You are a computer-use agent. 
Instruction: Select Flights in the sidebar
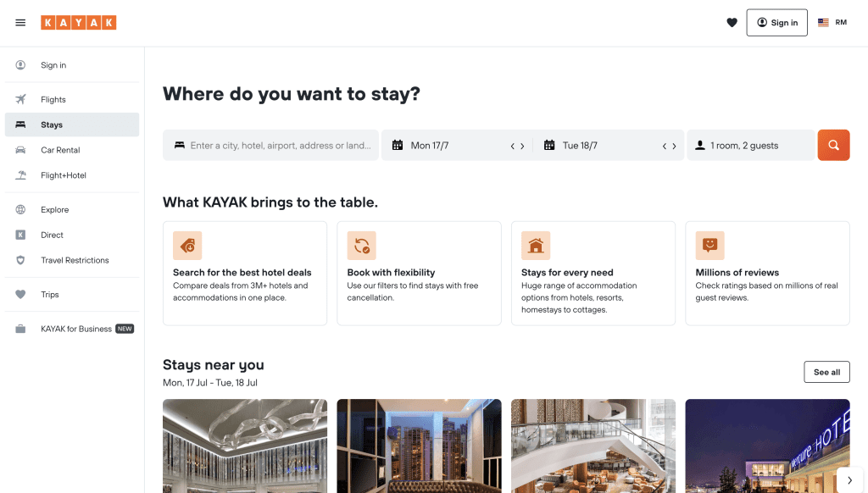click(x=54, y=99)
